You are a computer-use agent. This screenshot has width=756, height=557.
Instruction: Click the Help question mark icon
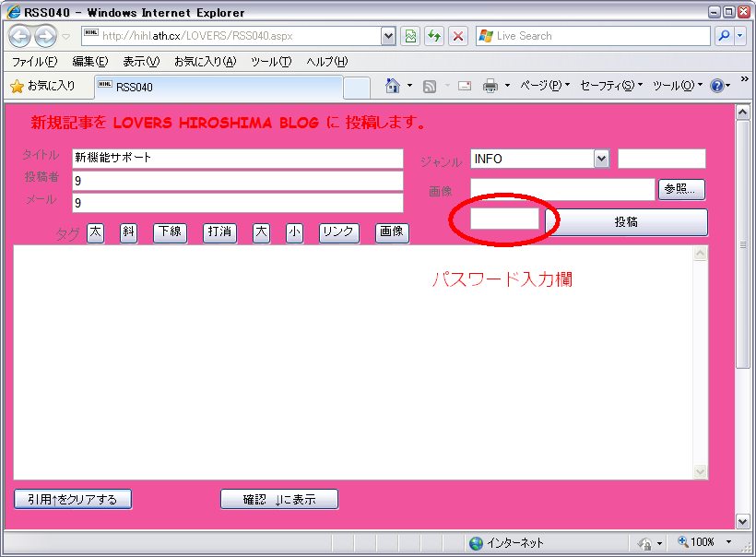pos(716,86)
